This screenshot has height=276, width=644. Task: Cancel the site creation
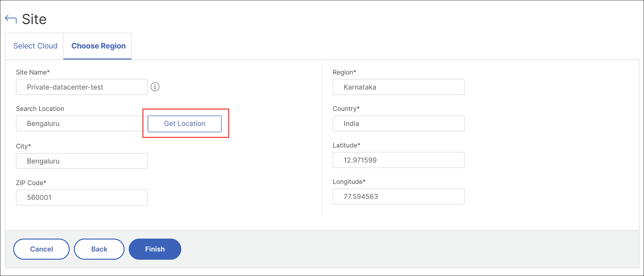[x=41, y=249]
